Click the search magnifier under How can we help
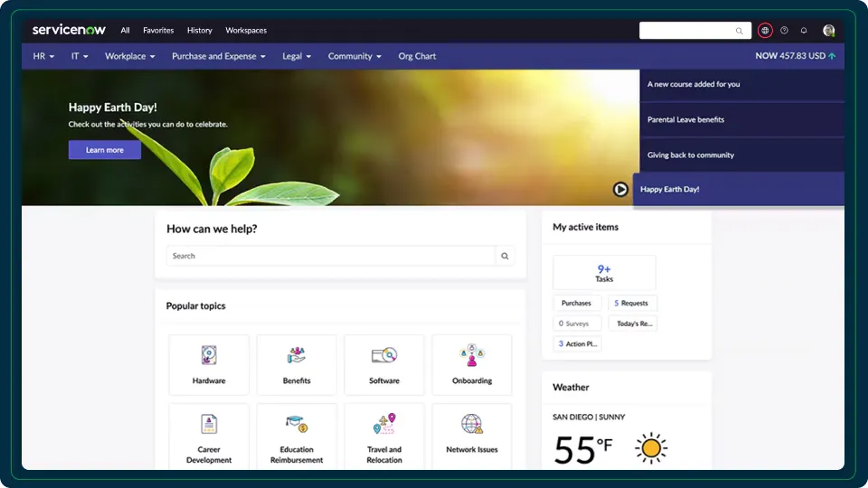Screen dimensions: 868x488 point(505,256)
